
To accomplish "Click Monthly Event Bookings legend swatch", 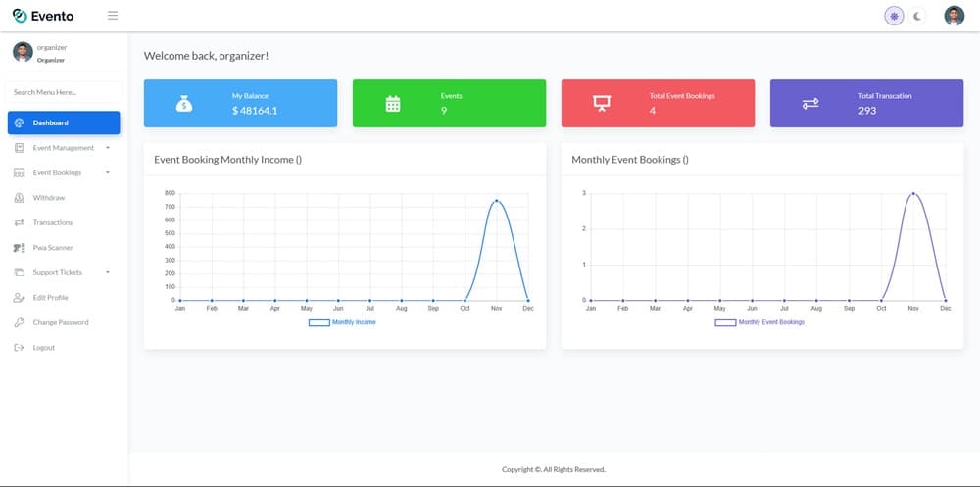I will (725, 322).
